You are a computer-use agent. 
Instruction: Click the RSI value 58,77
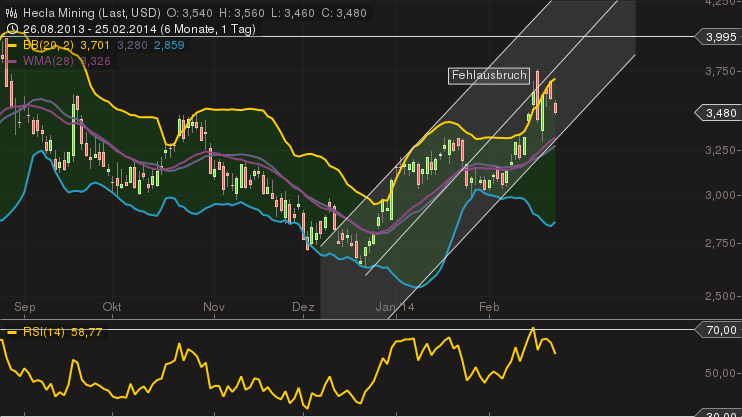click(x=87, y=332)
